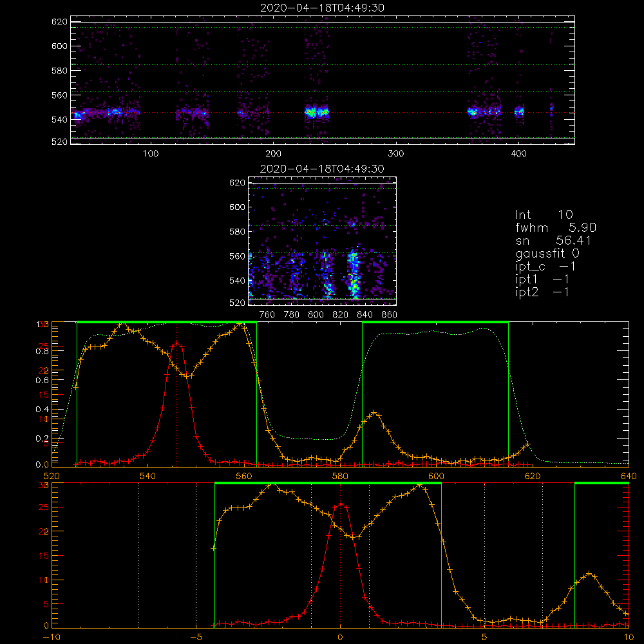The height and width of the screenshot is (644, 644).
Task: Click the red curve peak in the upper profile plot
Action: point(176,342)
